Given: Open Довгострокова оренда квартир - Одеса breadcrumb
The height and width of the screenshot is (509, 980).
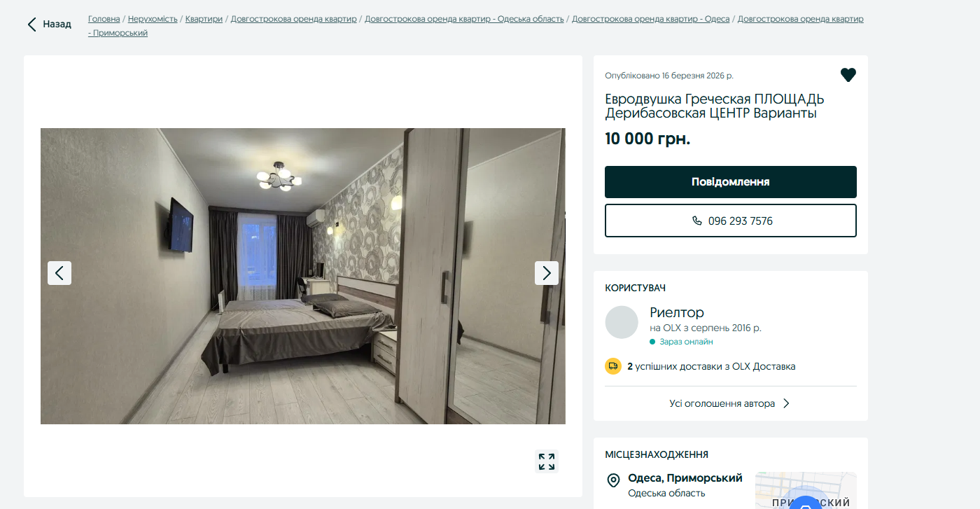Looking at the screenshot, I should 650,19.
